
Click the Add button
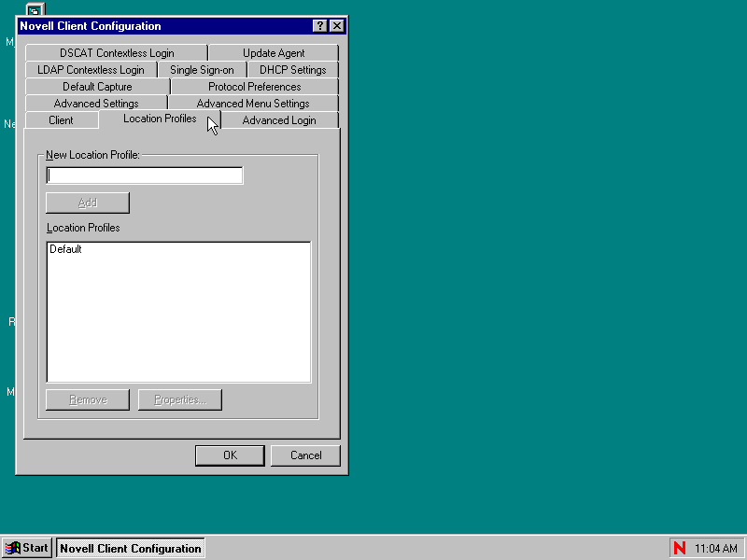(x=88, y=203)
